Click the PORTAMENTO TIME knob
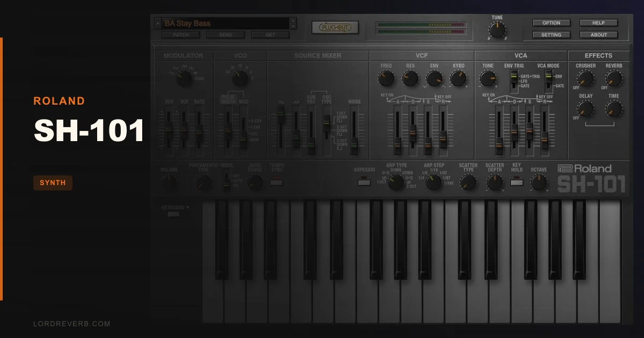 click(203, 183)
